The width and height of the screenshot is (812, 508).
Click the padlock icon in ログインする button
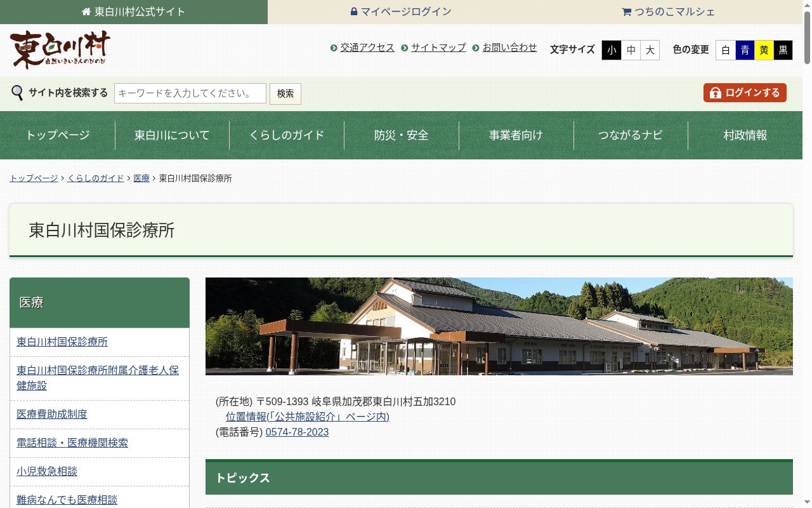[716, 93]
